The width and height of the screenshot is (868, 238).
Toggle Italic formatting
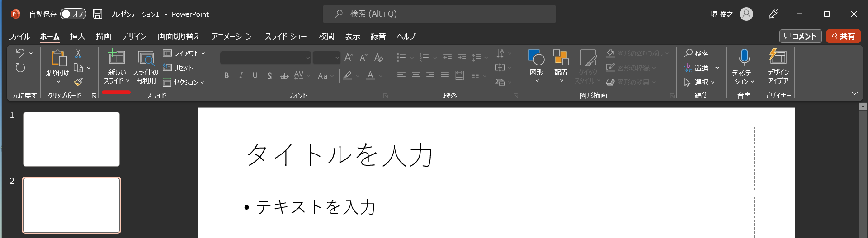point(241,76)
